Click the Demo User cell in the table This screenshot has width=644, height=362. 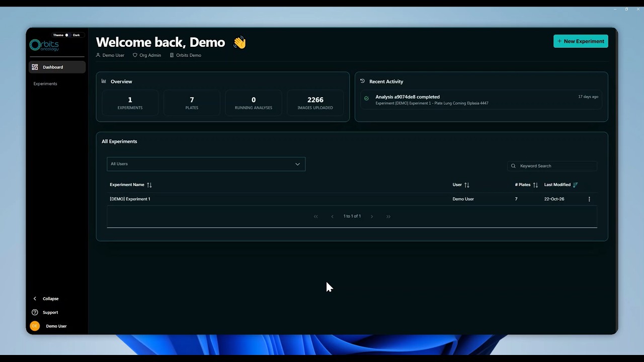click(463, 199)
